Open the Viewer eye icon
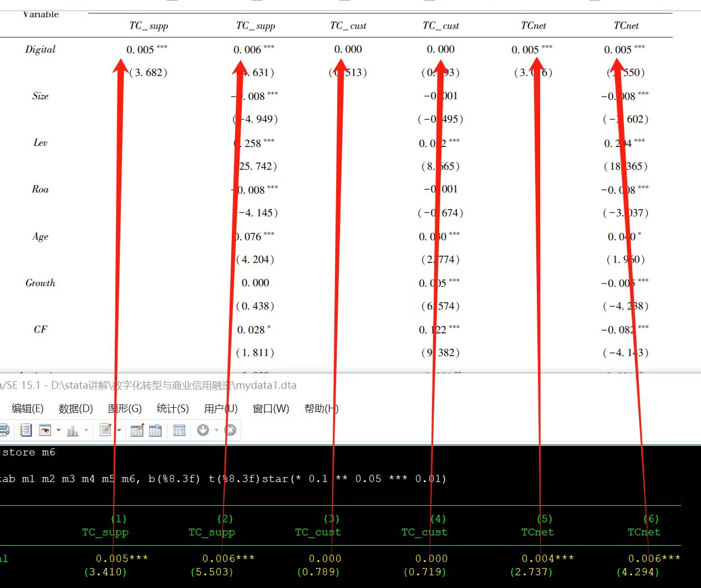Screen dimensions: 701x588 point(45,430)
